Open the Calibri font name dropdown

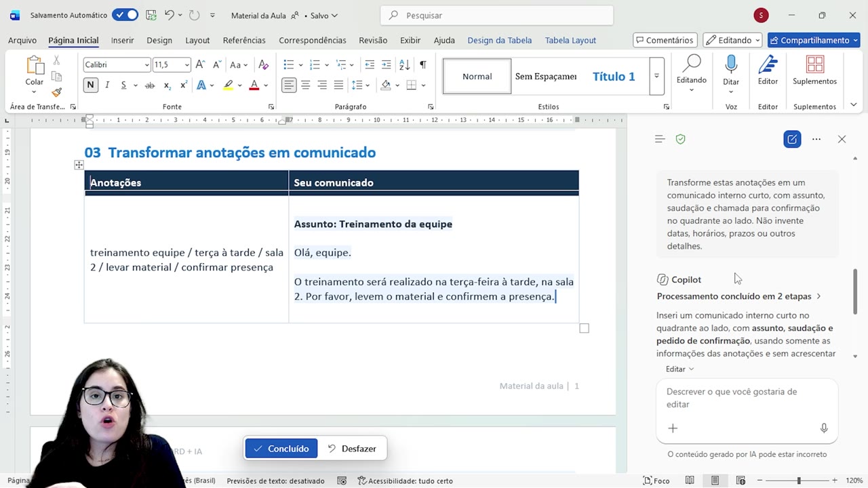point(146,65)
